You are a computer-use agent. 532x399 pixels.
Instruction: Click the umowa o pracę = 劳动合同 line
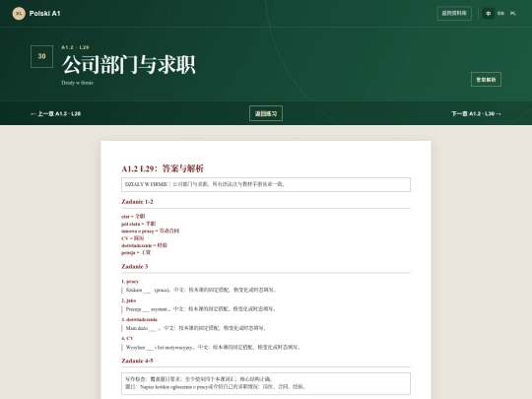pyautogui.click(x=151, y=232)
